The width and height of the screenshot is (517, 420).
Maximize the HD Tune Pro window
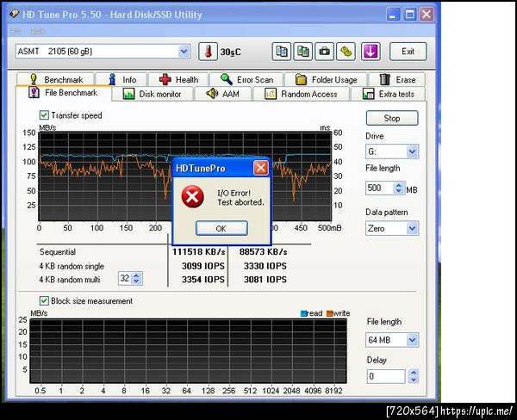[410, 14]
